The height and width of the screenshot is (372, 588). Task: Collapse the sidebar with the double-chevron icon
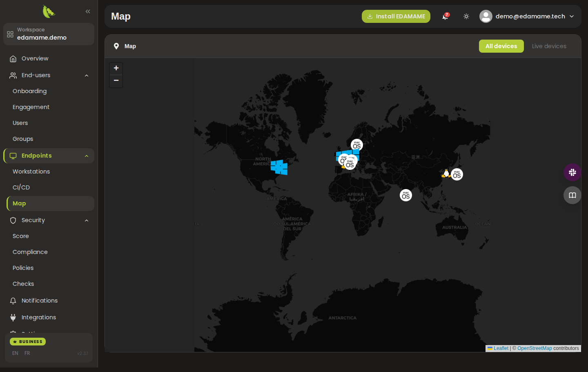pyautogui.click(x=88, y=11)
